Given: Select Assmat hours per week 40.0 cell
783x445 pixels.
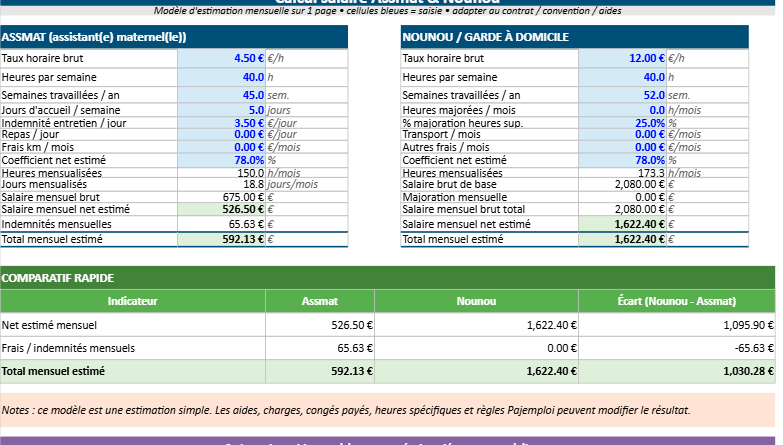Looking at the screenshot, I should [221, 77].
